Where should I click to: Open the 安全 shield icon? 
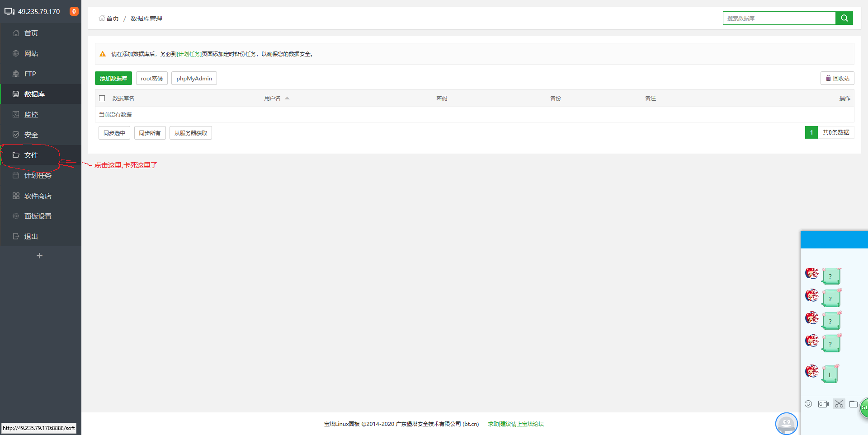click(16, 135)
